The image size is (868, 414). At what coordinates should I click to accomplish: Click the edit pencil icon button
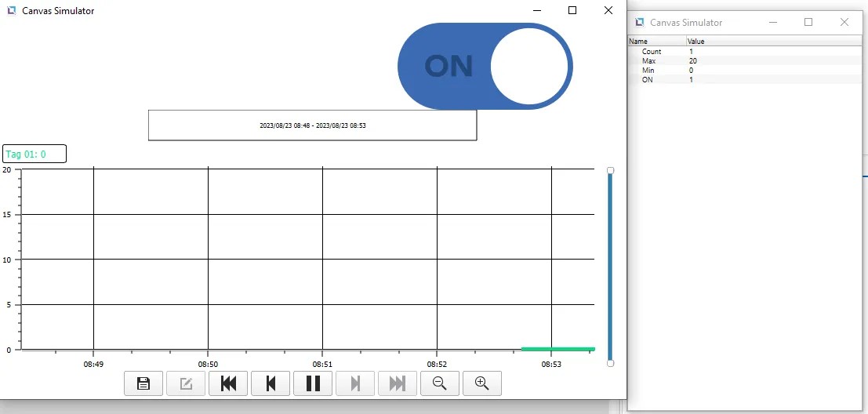pos(186,383)
